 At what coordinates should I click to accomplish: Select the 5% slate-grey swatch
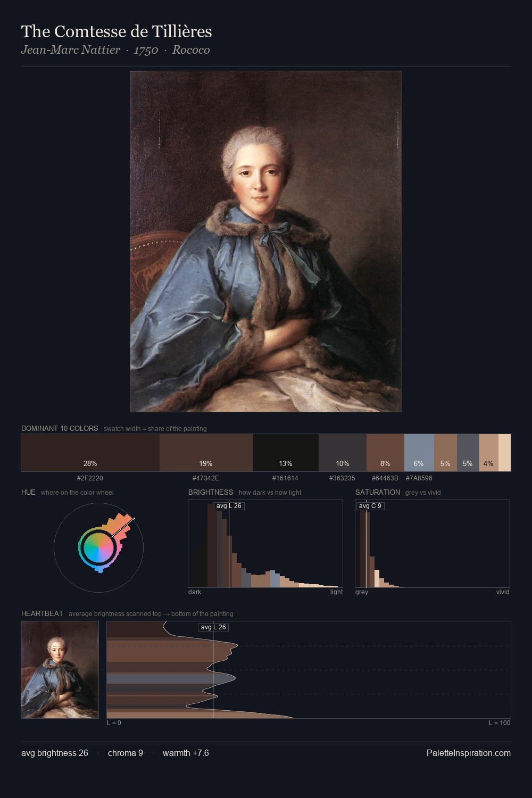tap(468, 453)
